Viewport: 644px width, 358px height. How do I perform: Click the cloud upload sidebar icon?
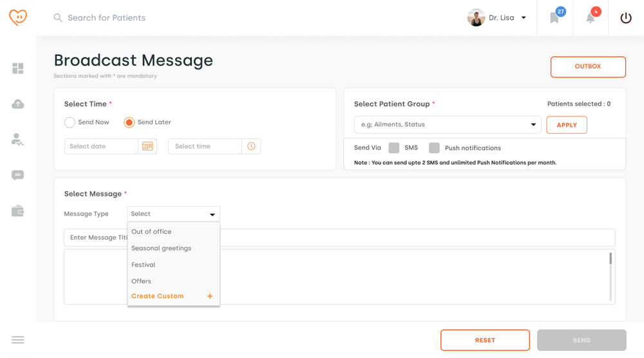pyautogui.click(x=18, y=104)
